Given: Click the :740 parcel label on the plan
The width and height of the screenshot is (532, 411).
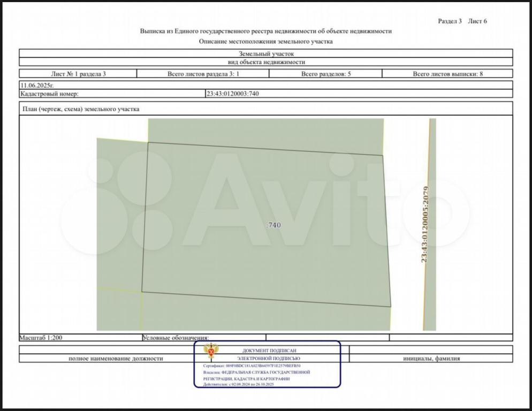Looking at the screenshot, I should (273, 225).
